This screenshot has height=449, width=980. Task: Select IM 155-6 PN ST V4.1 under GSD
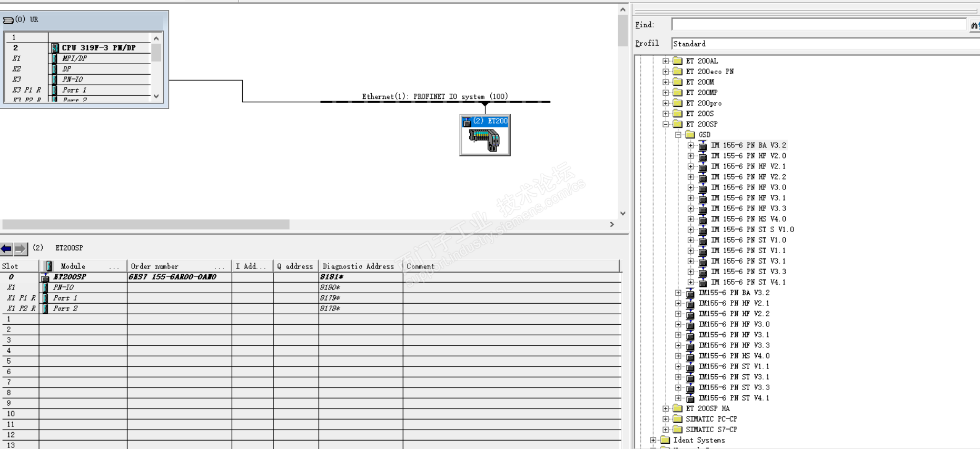(748, 282)
